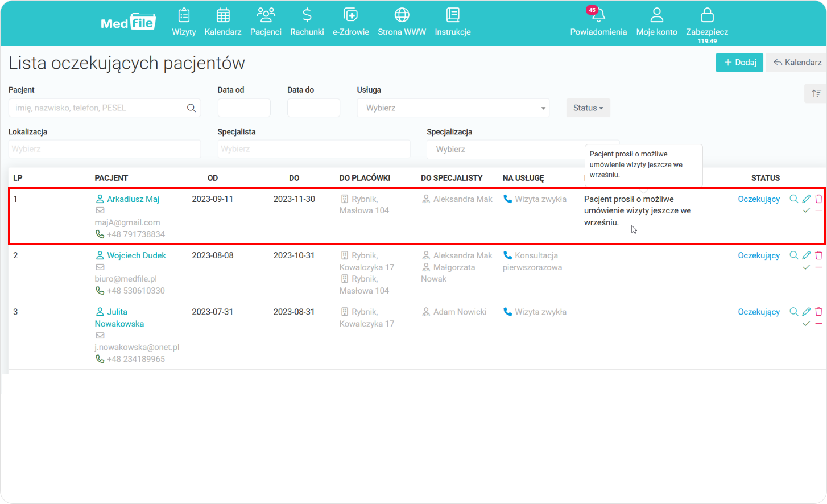
Task: Click email j.nowakowska@onet.pl
Action: click(137, 347)
